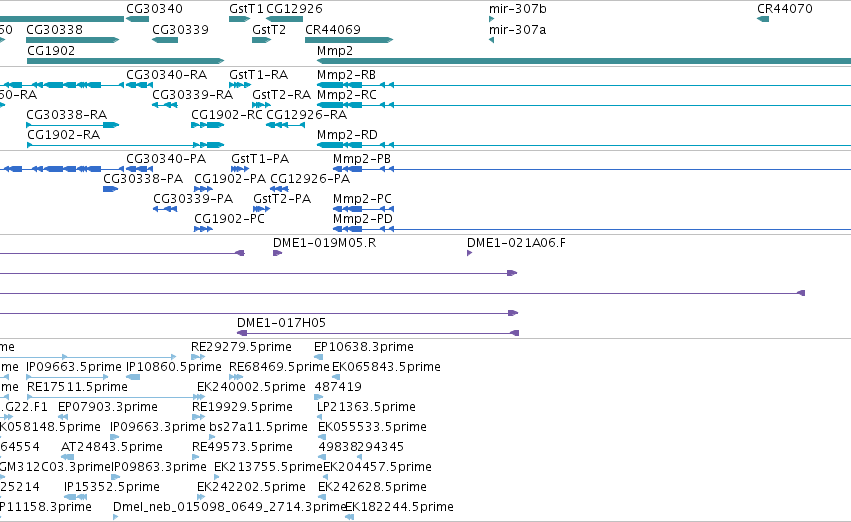Click EST bs27a11.5prime label
The image size is (851, 522).
pos(258,427)
